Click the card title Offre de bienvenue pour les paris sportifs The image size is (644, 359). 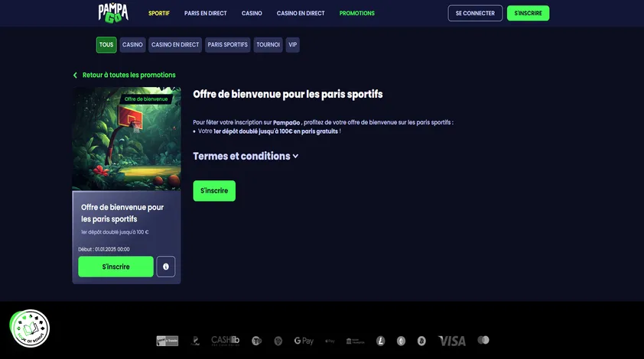click(x=122, y=213)
